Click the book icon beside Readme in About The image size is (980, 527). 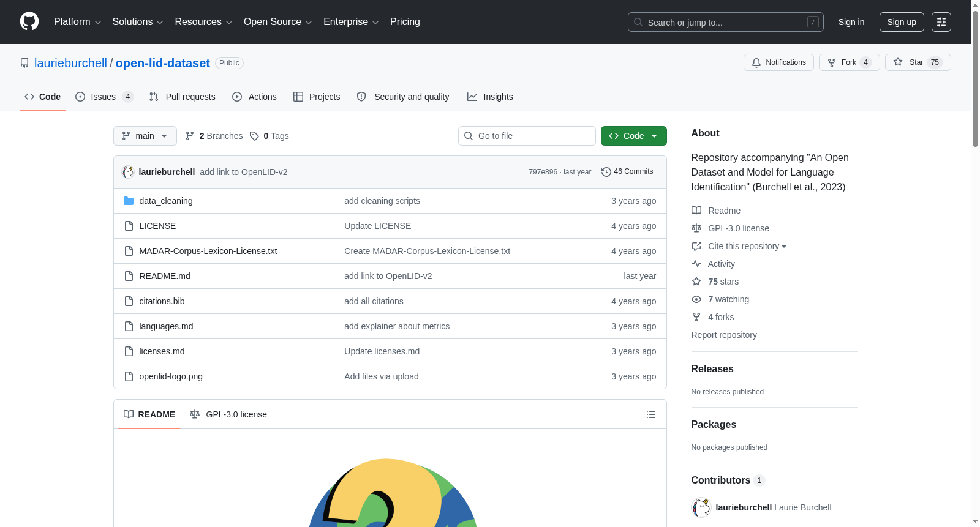pos(696,211)
